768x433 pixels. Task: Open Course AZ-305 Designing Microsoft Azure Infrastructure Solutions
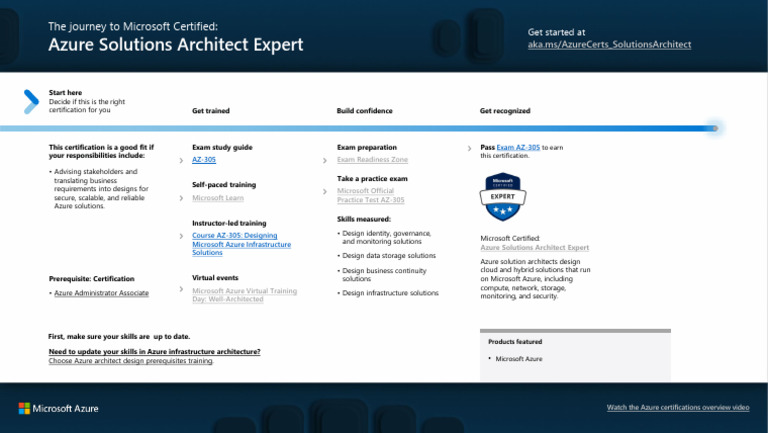pyautogui.click(x=241, y=244)
